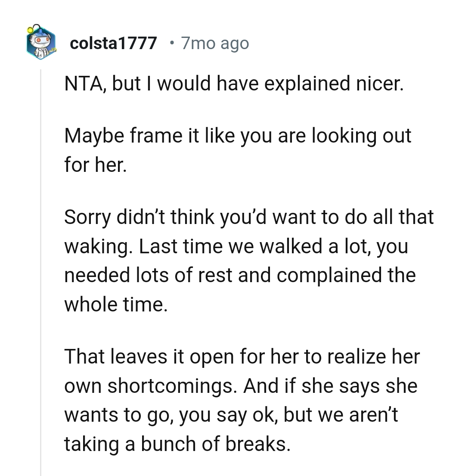Viewport: 465px width, 476px height.
Task: Click the word "Maybe" starting the second paragraph
Action: click(92, 136)
